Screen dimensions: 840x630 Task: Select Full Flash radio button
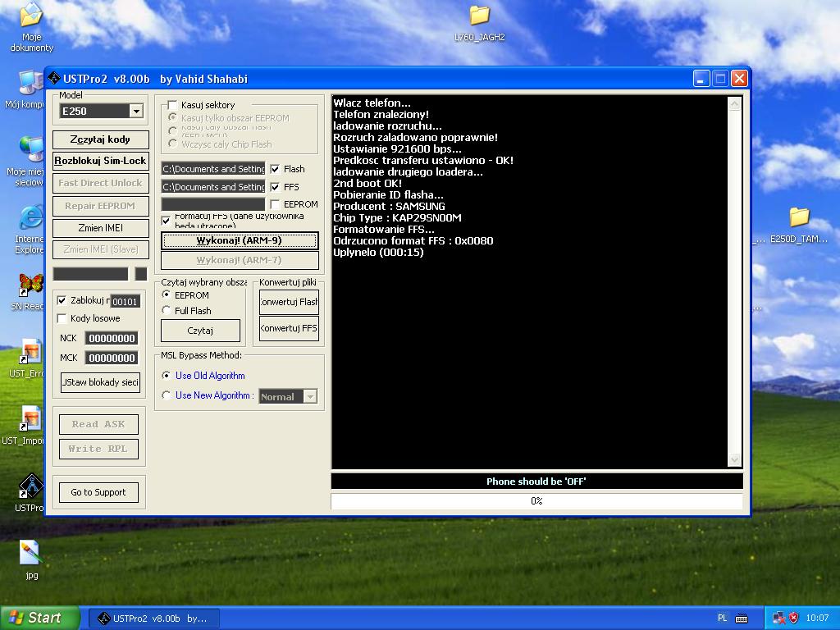click(166, 310)
